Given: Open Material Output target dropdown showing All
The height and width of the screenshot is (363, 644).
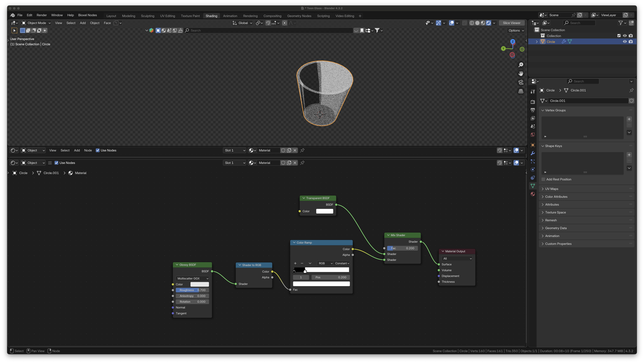Looking at the screenshot, I should [x=457, y=259].
